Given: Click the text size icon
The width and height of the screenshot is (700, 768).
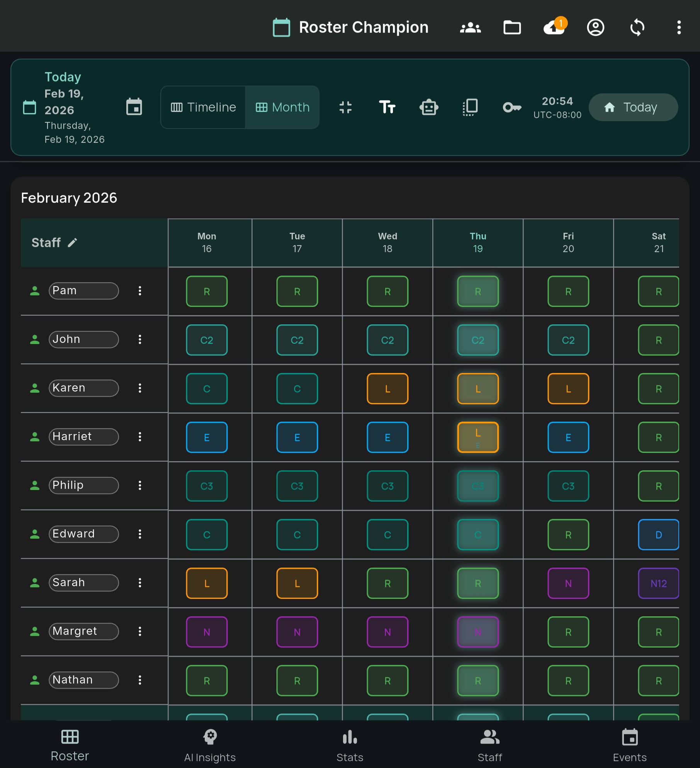Looking at the screenshot, I should click(387, 107).
